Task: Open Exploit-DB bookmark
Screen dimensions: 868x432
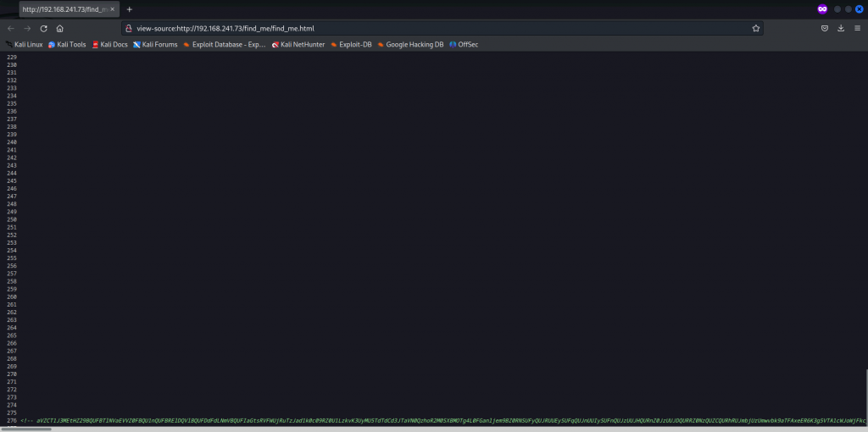Action: pyautogui.click(x=351, y=44)
